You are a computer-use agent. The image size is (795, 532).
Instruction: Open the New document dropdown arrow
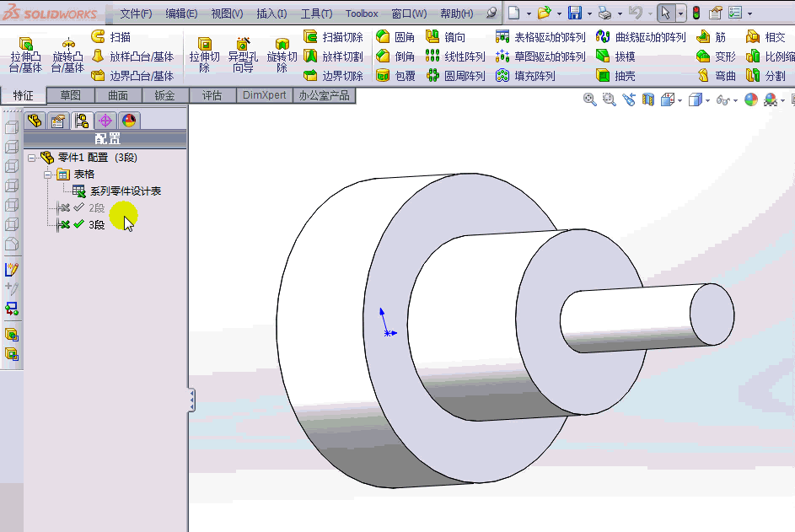[x=529, y=13]
